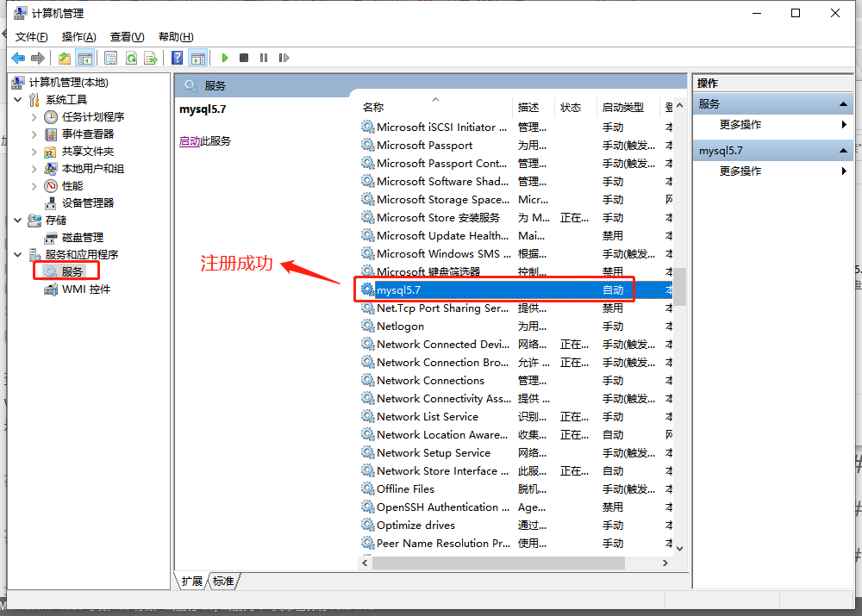Select 本地用户和组 tree node

[92, 168]
